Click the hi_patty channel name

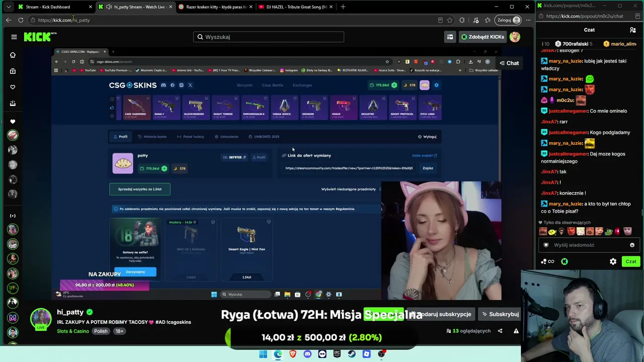point(70,312)
